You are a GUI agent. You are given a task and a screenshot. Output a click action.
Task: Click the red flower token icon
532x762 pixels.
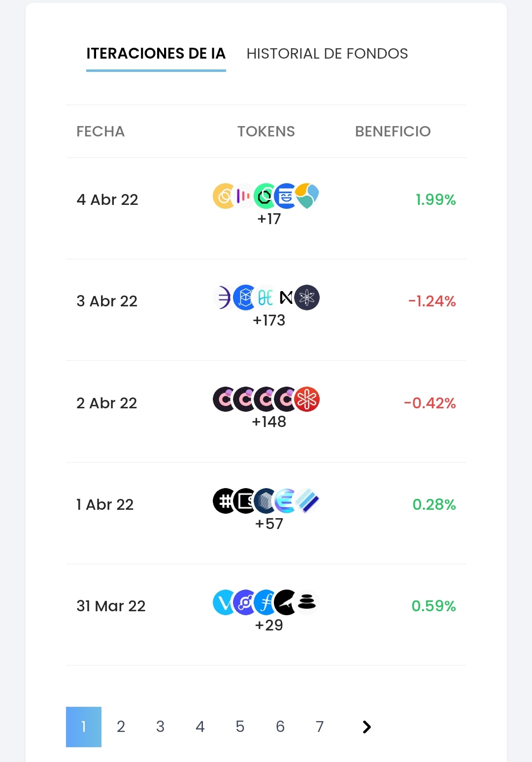tap(307, 399)
